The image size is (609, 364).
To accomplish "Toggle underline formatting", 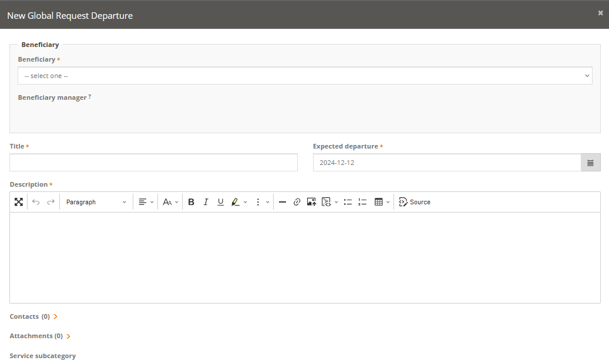I will pyautogui.click(x=220, y=202).
